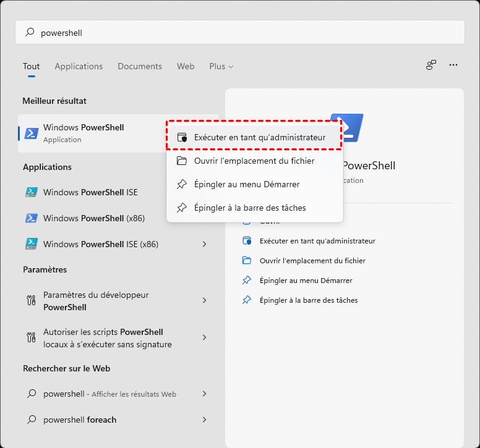The height and width of the screenshot is (448, 480).
Task: Expand the powershell foreach web suggestion arrow
Action: point(204,420)
